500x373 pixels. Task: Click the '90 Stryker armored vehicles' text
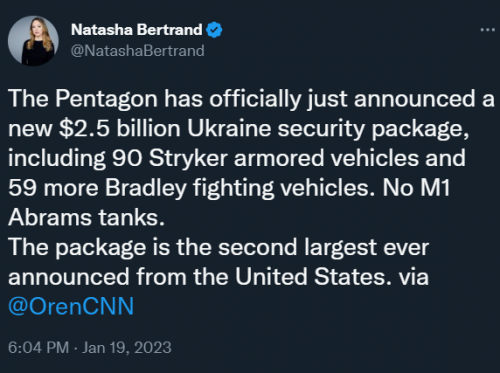coord(265,158)
